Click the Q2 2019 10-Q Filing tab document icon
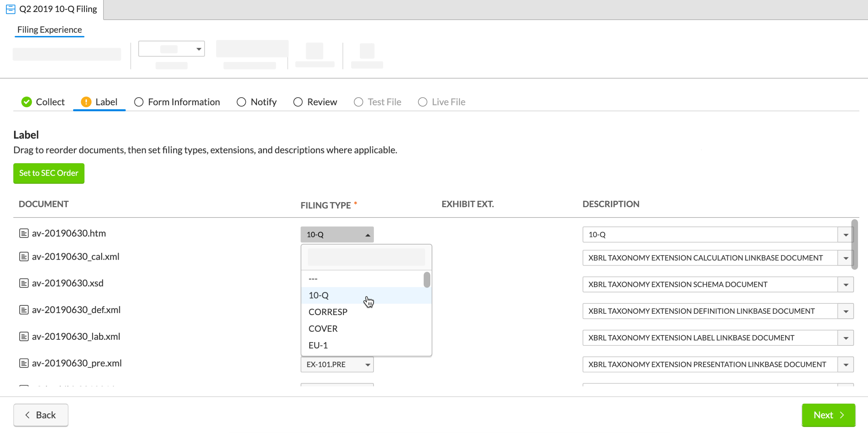This screenshot has width=868, height=433. click(x=10, y=9)
